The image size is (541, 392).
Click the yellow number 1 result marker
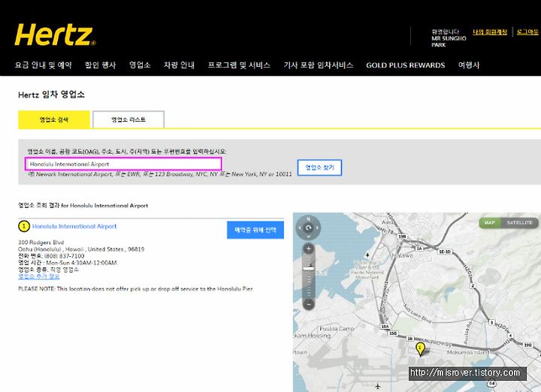click(x=24, y=227)
